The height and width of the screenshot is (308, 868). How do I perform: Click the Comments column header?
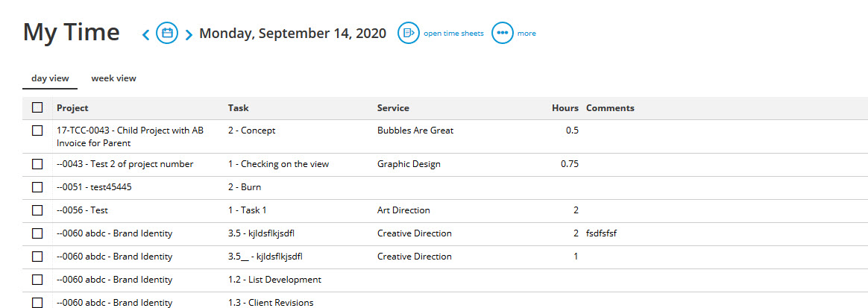pos(610,108)
